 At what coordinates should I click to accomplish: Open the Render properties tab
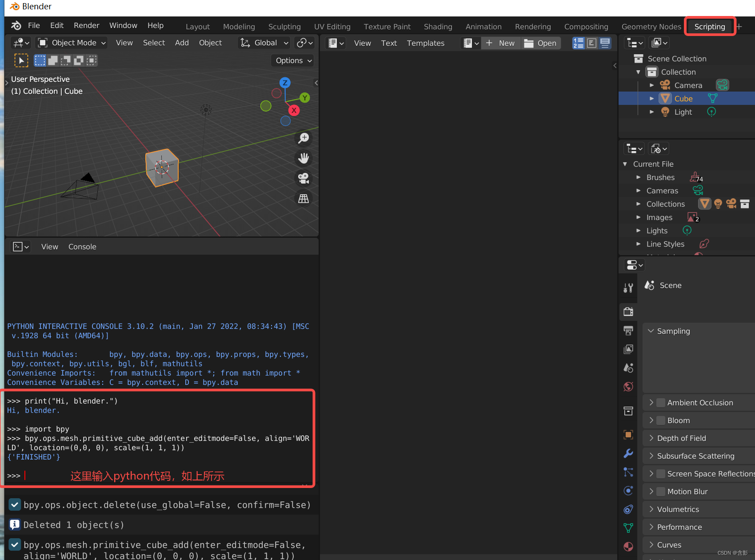[628, 312]
